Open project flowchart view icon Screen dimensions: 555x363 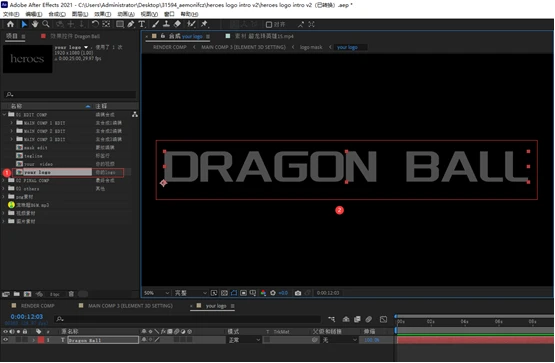click(x=135, y=115)
